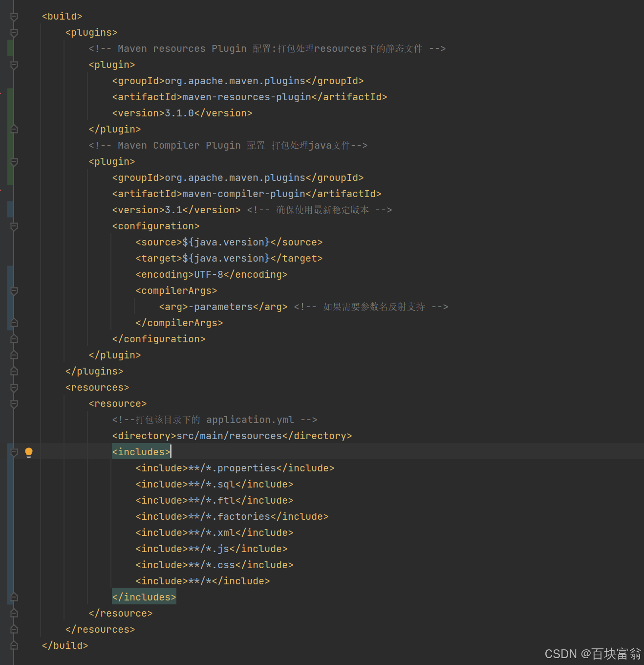Click the groupId line above maven-compiler-plugin artifactId

pyautogui.click(x=238, y=178)
